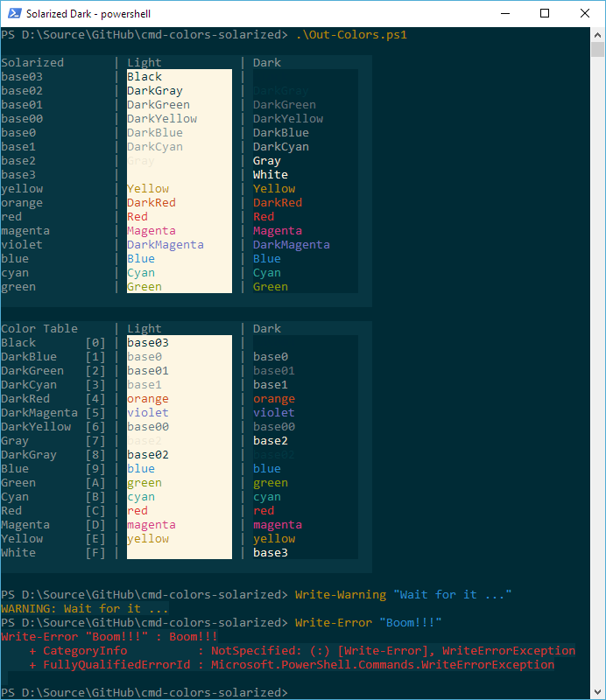Click 'DarkRed' in the Dark Solarized column
Viewport: 606px width, 700px height.
coord(278,203)
